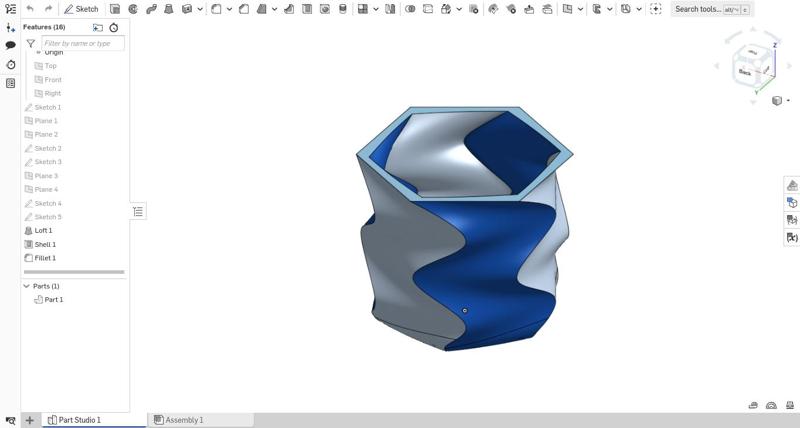Select the Transform tool
The width and height of the screenshot is (800, 428).
[x=446, y=9]
